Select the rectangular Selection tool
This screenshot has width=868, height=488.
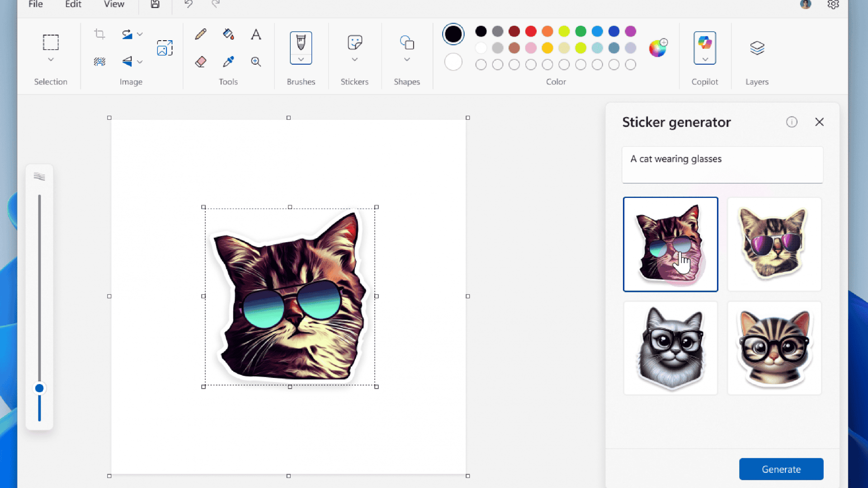click(x=51, y=42)
